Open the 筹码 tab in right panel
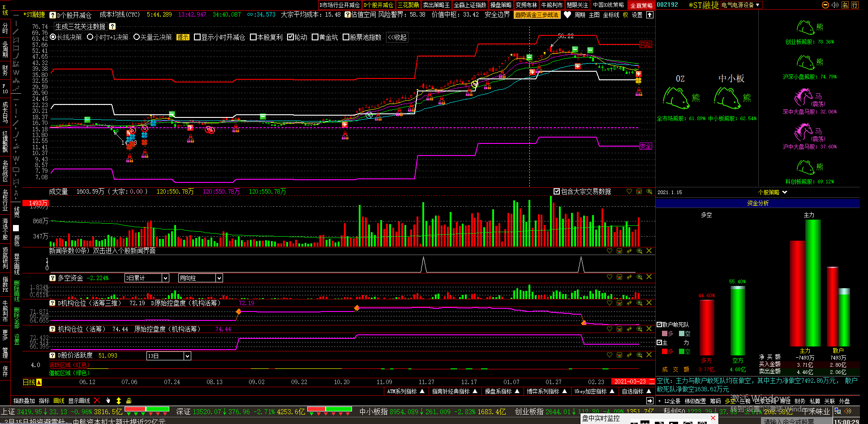 716,401
